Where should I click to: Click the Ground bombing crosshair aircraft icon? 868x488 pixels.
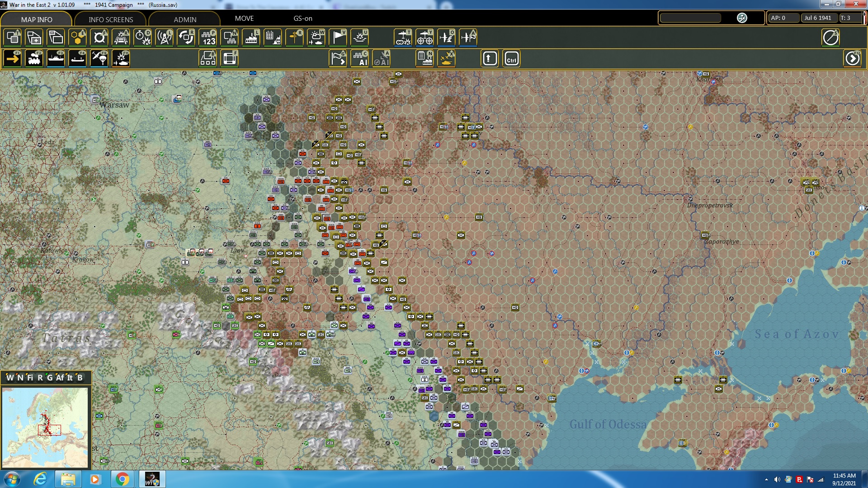425,38
